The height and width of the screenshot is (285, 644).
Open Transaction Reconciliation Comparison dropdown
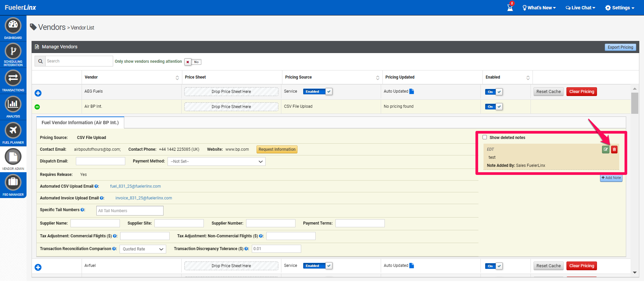point(143,249)
